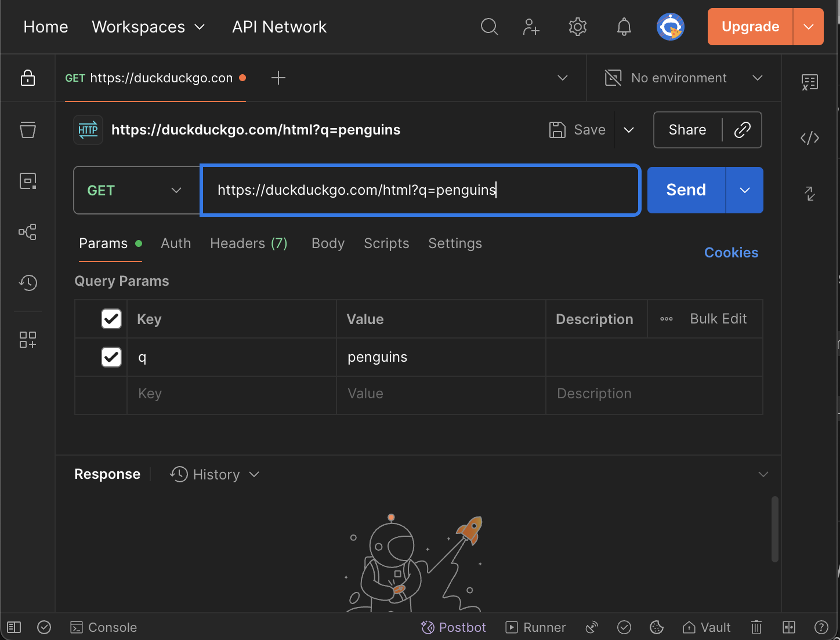This screenshot has height=640, width=840.
Task: Open History icon in left sidebar
Action: [28, 283]
